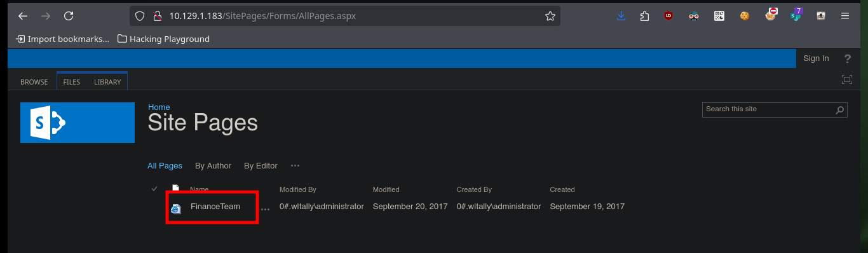
Task: Toggle select-all checkmark in list header
Action: point(154,189)
